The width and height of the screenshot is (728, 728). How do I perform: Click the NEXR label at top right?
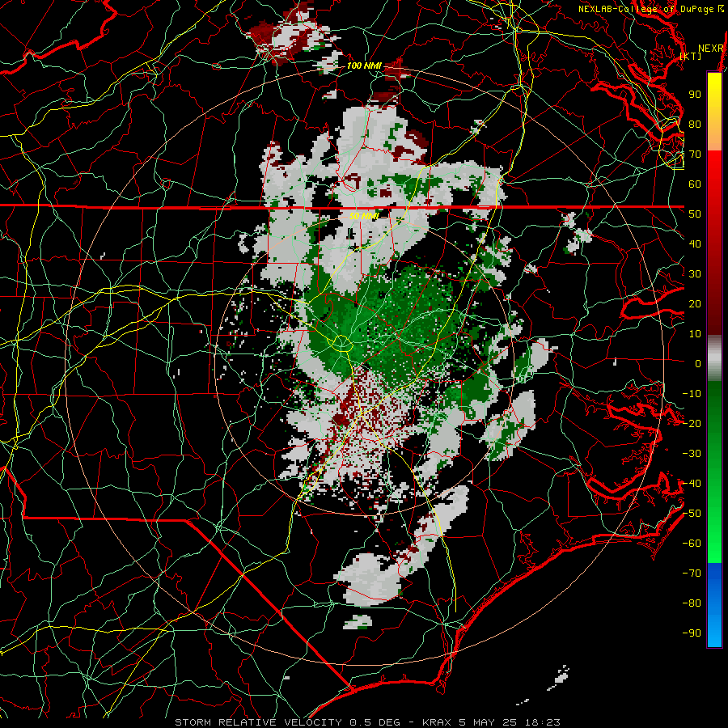711,49
